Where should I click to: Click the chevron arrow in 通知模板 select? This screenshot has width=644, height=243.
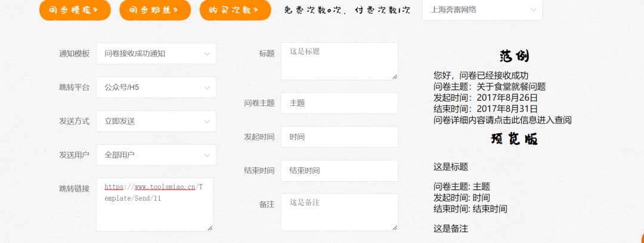tap(206, 54)
